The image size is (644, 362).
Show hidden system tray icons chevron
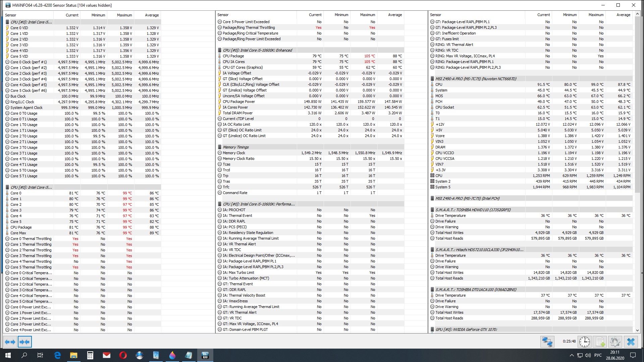click(x=572, y=355)
